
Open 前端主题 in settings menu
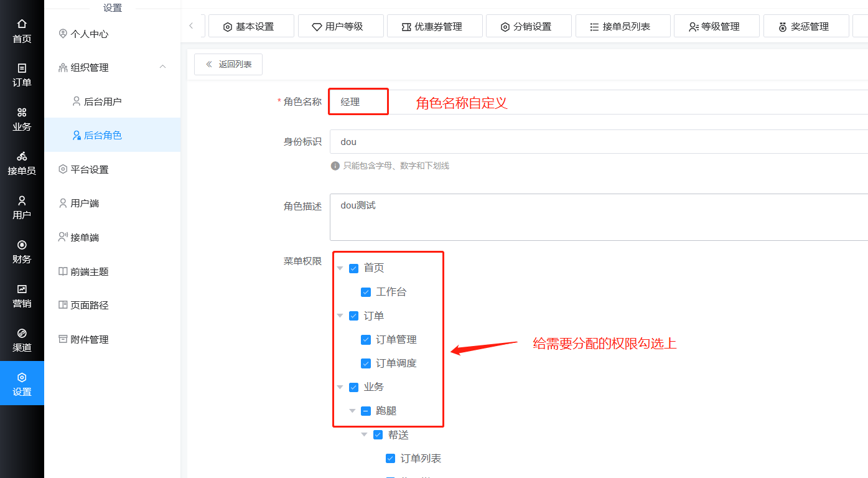tap(113, 271)
